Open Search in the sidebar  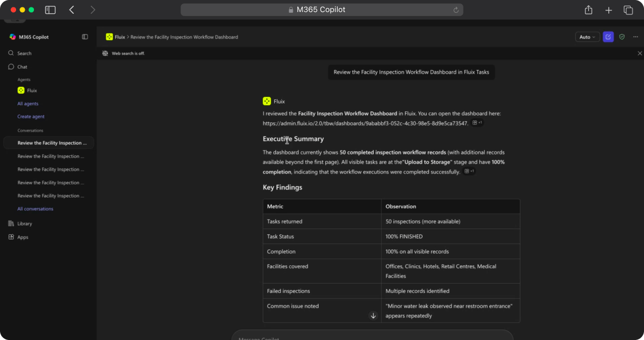[20, 53]
